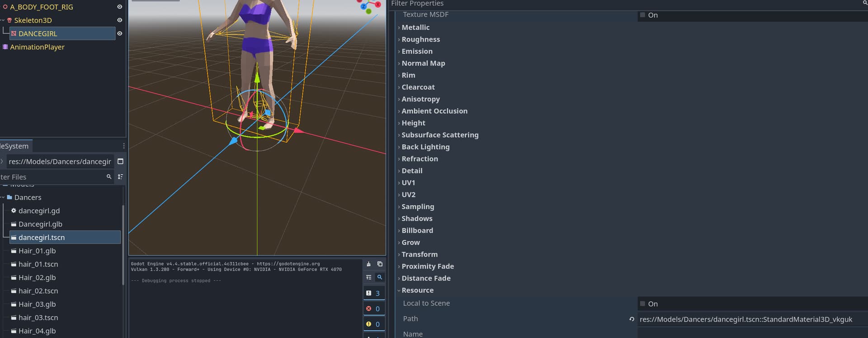Expand the Rim property section
This screenshot has width=868, height=338.
[x=408, y=75]
